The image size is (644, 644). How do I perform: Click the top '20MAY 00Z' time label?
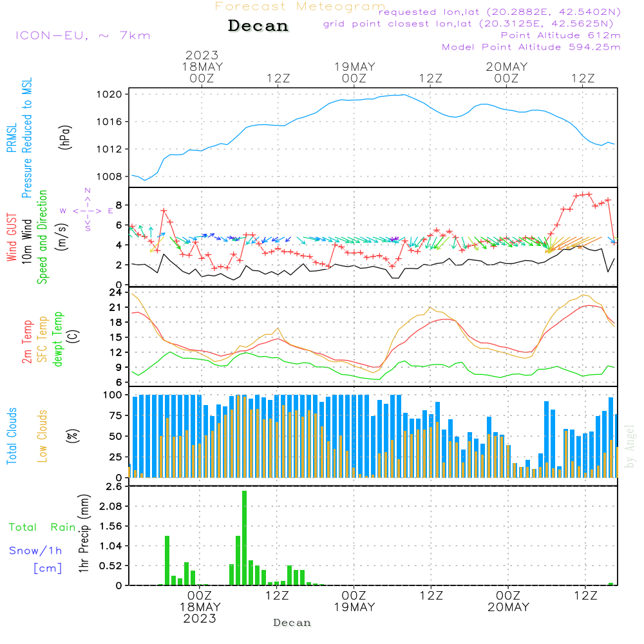506,72
